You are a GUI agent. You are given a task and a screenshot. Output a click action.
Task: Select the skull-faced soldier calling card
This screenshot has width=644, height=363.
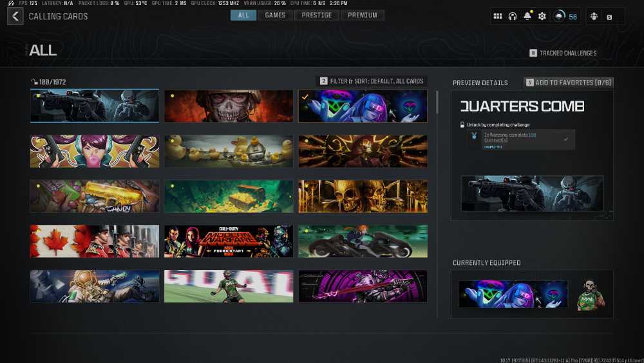click(x=229, y=106)
